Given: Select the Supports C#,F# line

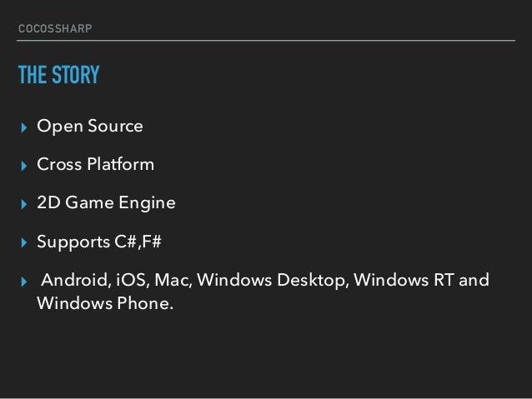Looking at the screenshot, I should 99,242.
